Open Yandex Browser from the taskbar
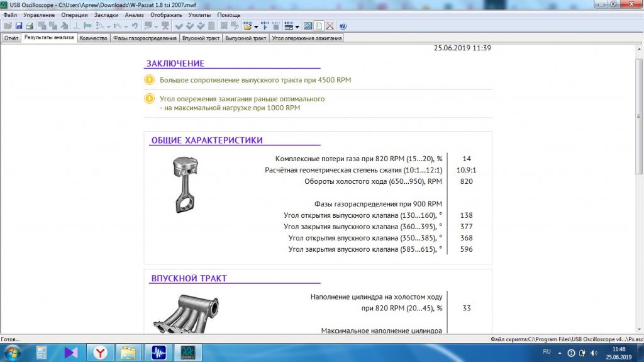 pyautogui.click(x=100, y=353)
